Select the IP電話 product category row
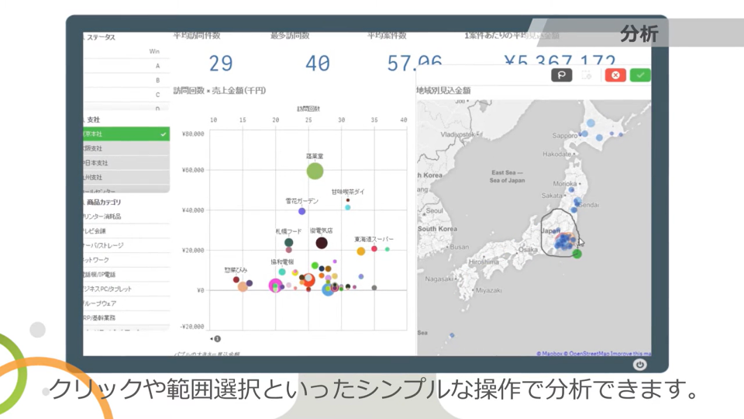This screenshot has width=744, height=419. click(x=126, y=274)
